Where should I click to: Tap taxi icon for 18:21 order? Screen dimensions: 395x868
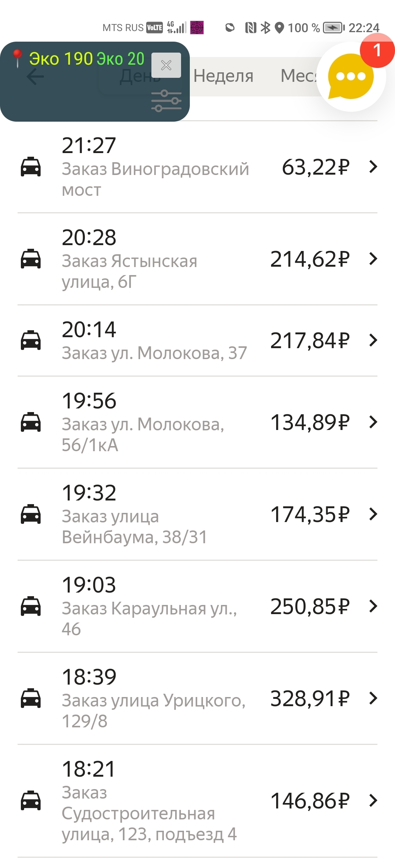31,800
